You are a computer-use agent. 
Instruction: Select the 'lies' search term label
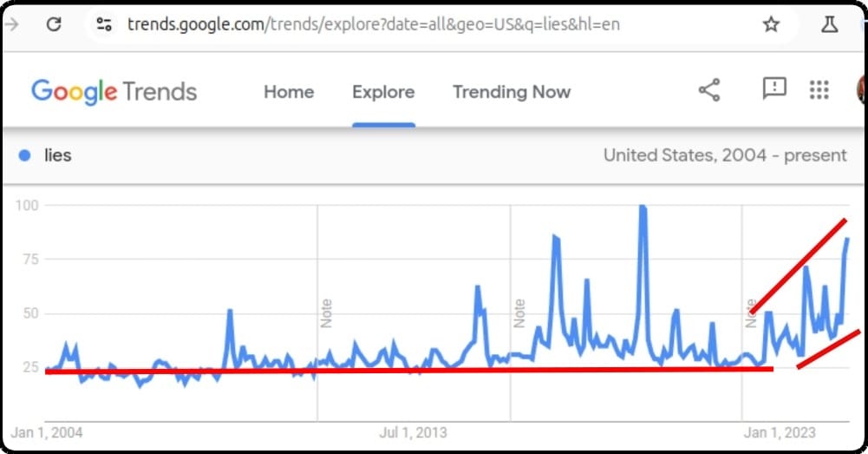(57, 155)
